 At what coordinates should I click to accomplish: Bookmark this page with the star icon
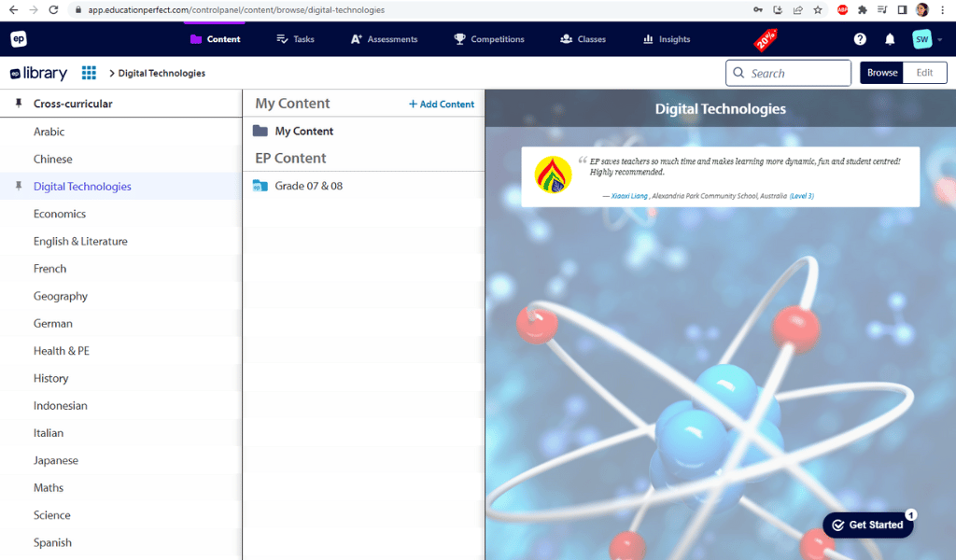[818, 9]
